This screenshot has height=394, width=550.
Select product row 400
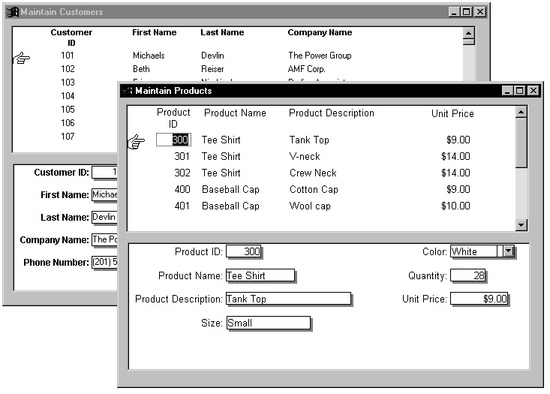point(322,189)
